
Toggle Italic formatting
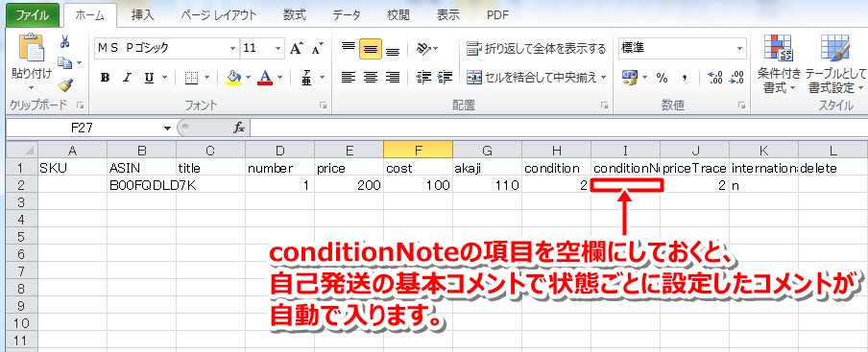tap(127, 78)
